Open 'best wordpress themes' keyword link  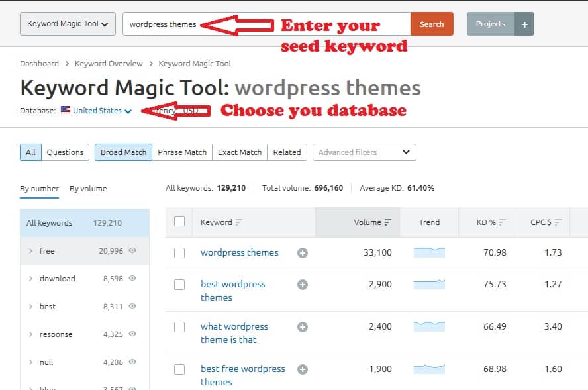pos(233,291)
